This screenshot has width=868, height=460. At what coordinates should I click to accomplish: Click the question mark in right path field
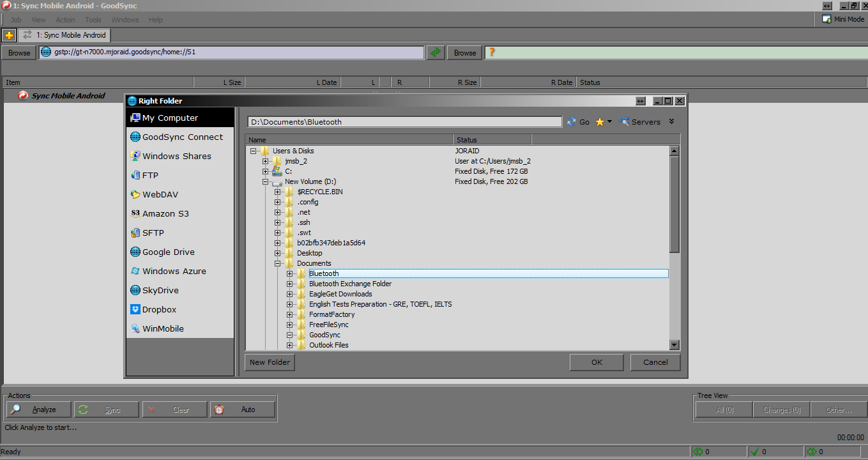(x=492, y=52)
